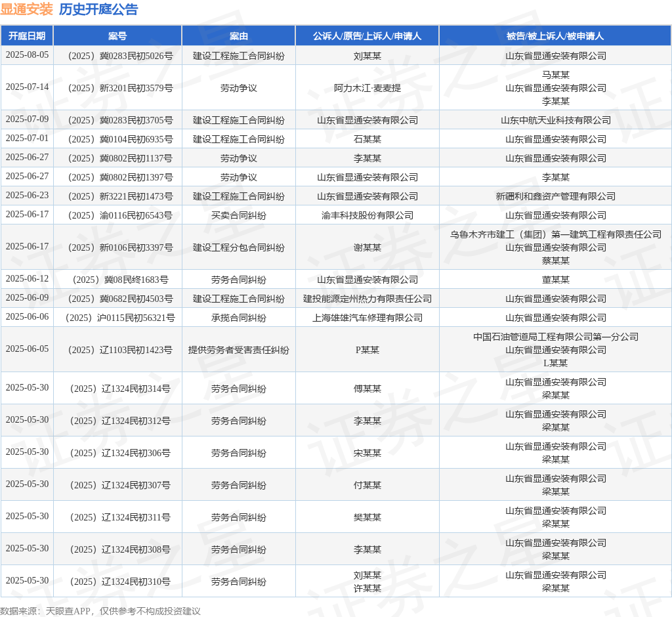Viewport: 672px width, 617px height.
Task: Select plaintiff 刘某某 in the 2025-08-05 row
Action: tap(367, 56)
